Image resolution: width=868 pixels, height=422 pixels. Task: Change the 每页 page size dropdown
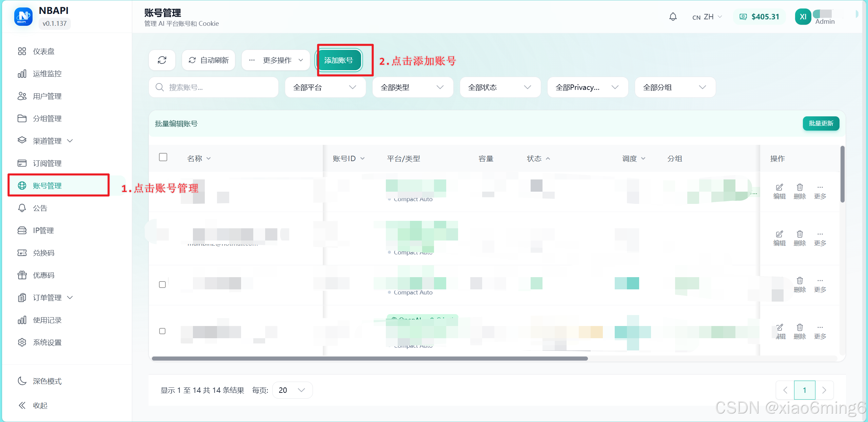[292, 390]
